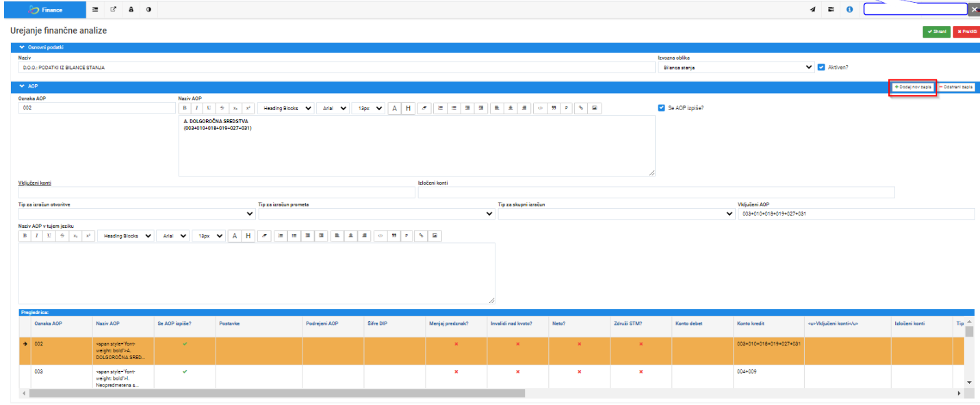Insert blockquote in Naziv AOP editor
The width and height of the screenshot is (980, 405).
554,108
